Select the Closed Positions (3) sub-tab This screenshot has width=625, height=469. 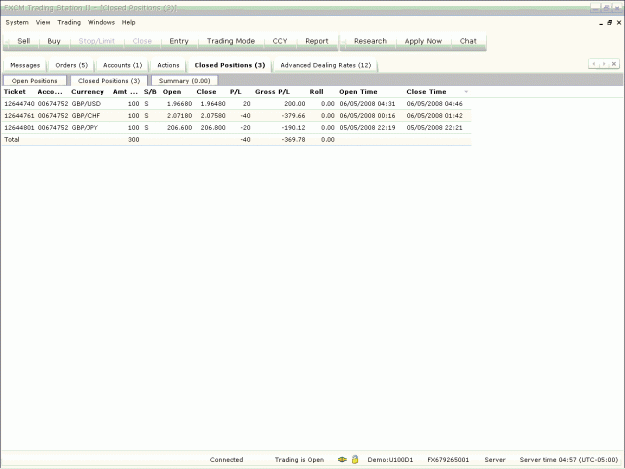(109, 80)
